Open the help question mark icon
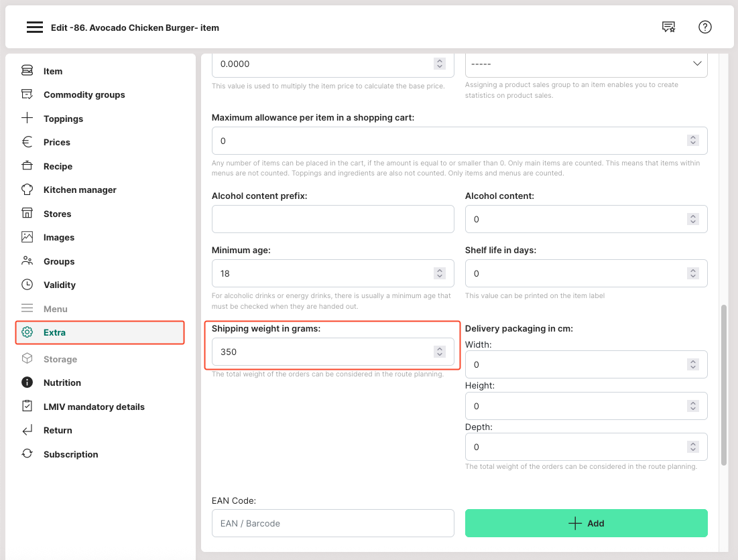The height and width of the screenshot is (560, 738). [704, 27]
